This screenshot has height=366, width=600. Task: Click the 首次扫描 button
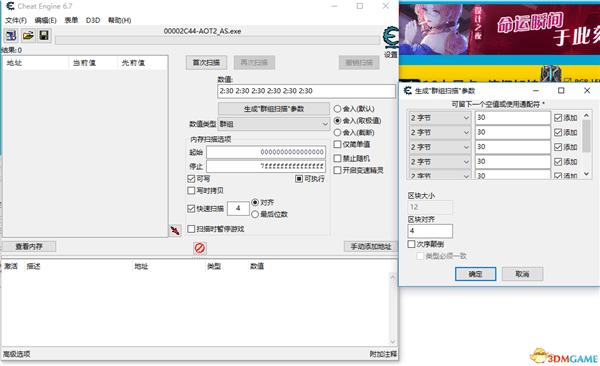click(x=206, y=63)
